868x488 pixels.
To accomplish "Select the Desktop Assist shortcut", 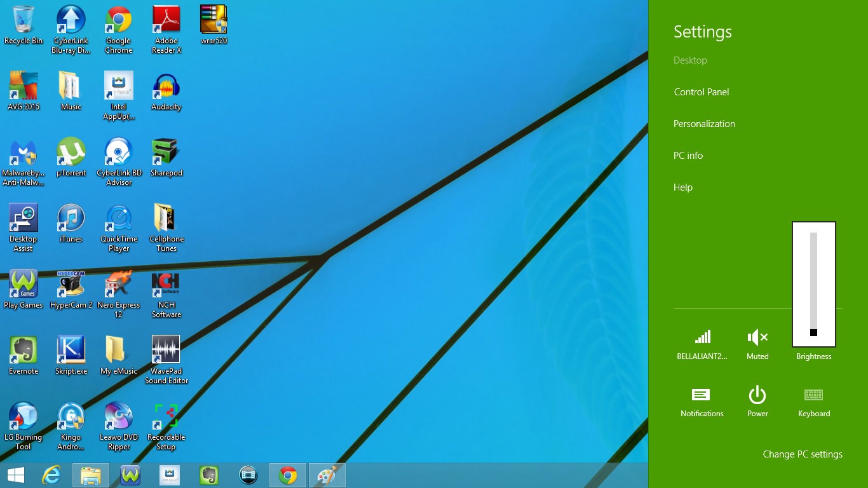I will click(24, 228).
